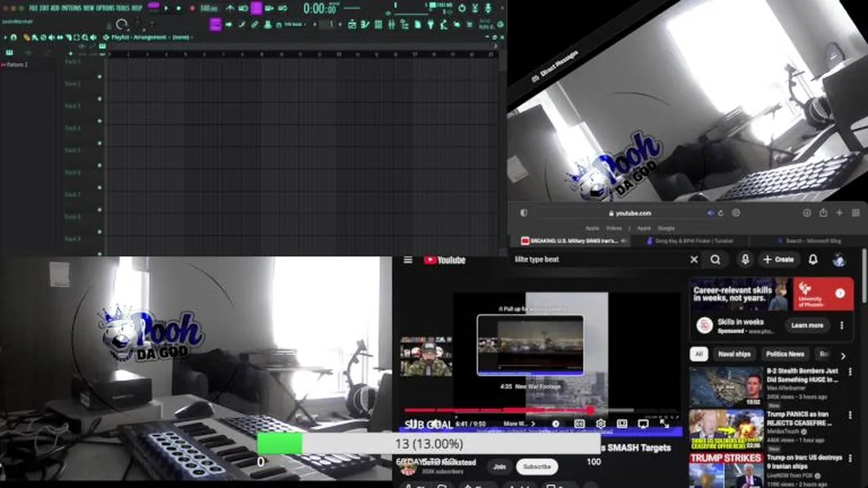
Task: Toggle pattern/song mode switch in FL Studio
Action: (x=154, y=7)
